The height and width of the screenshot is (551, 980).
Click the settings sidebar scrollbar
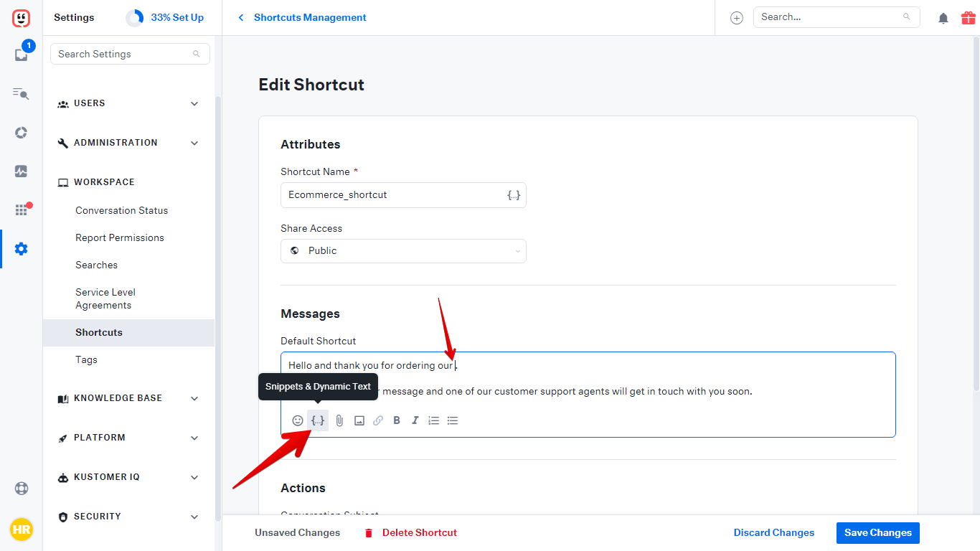(x=218, y=309)
